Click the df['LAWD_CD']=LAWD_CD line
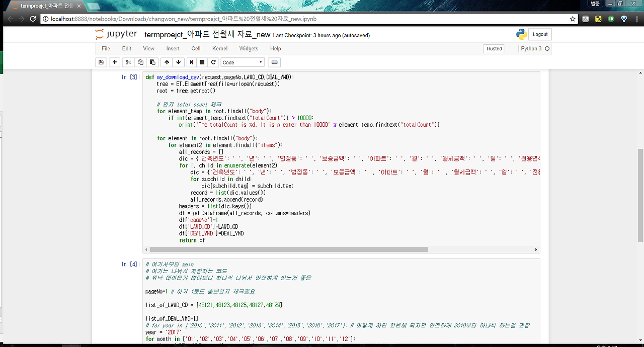Screen dimensions: 644x347 [208, 227]
